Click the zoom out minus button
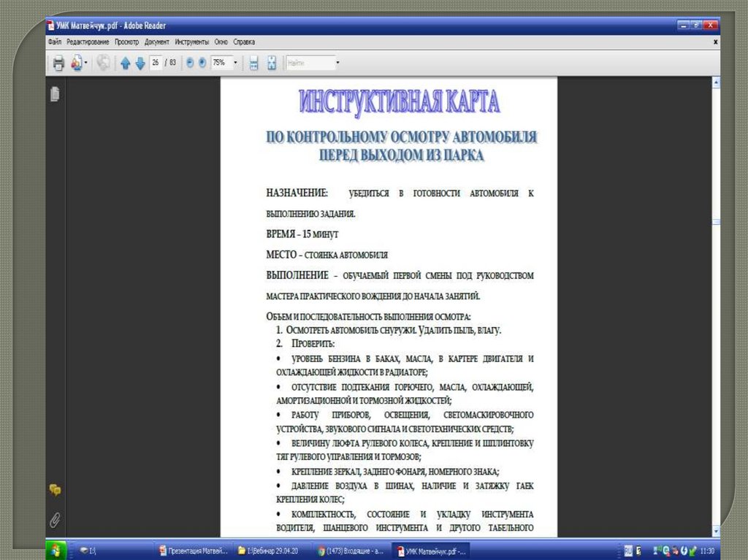 [x=191, y=64]
